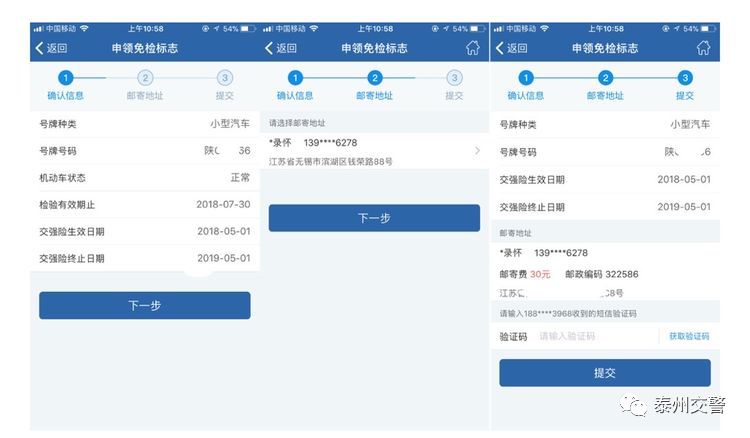
Task: Select the address 江苏省无锡市滨湖区钱荣路88号
Action: (331, 162)
